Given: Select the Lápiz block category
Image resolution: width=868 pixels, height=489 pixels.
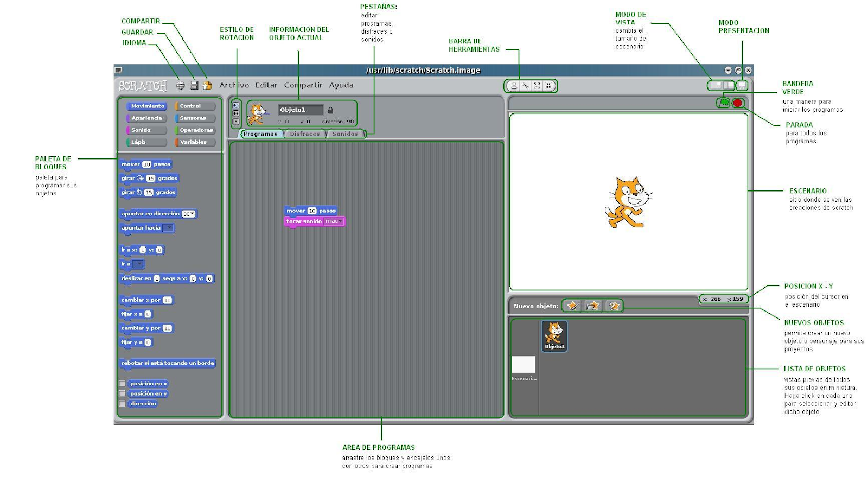Looking at the screenshot, I should click(147, 142).
